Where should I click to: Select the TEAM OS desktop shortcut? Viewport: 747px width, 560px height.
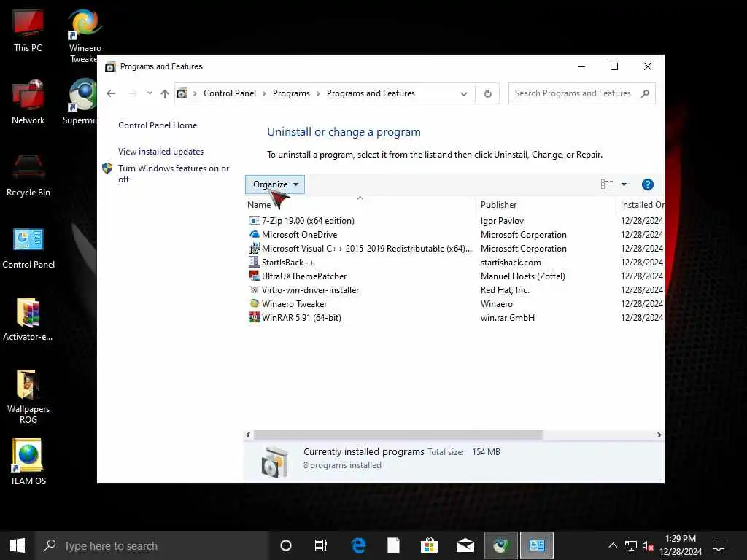tap(28, 462)
